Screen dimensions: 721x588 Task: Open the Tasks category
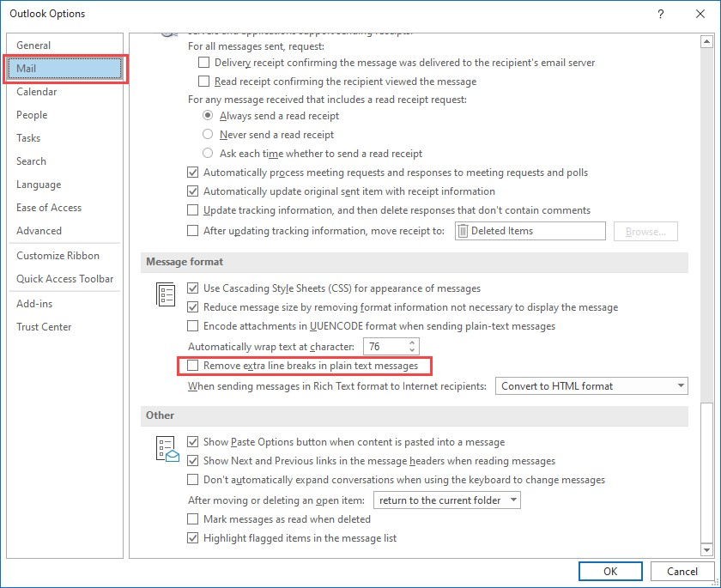65,138
